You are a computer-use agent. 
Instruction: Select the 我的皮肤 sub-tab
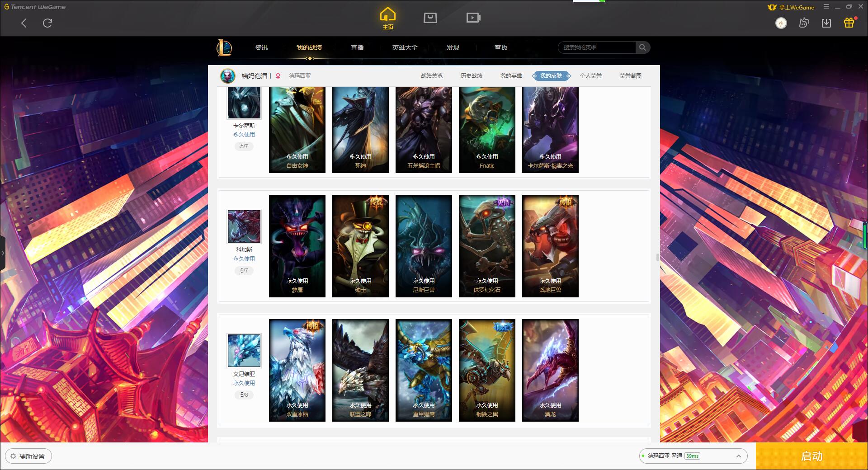click(x=551, y=76)
